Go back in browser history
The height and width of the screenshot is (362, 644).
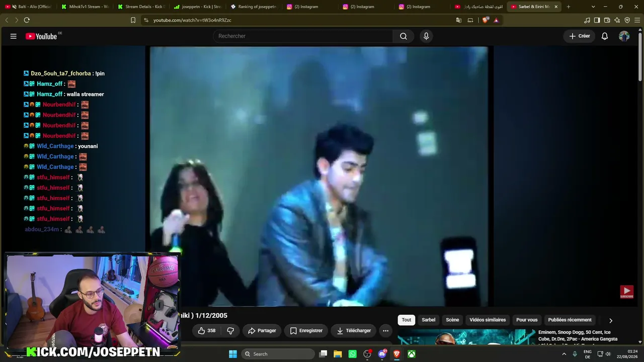click(x=7, y=20)
